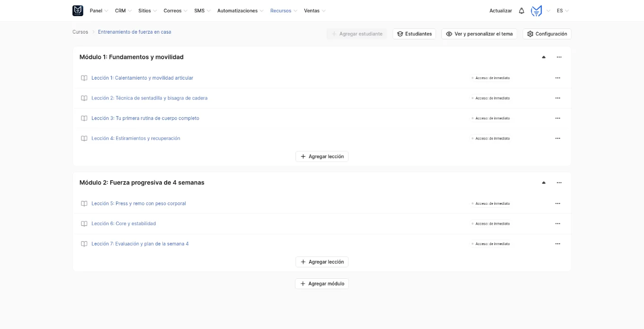Open the three-dot menu for Lección 1
Image resolution: width=644 pixels, height=329 pixels.
tap(558, 78)
